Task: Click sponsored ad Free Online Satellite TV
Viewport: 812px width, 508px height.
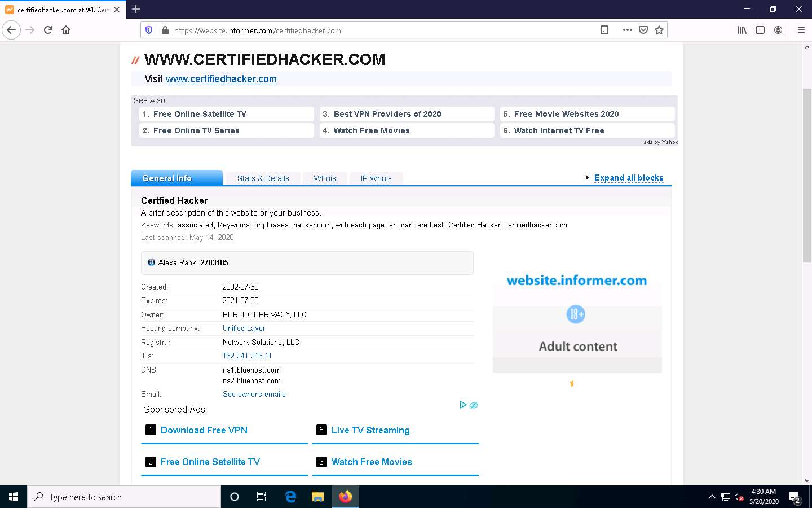Action: (x=210, y=462)
